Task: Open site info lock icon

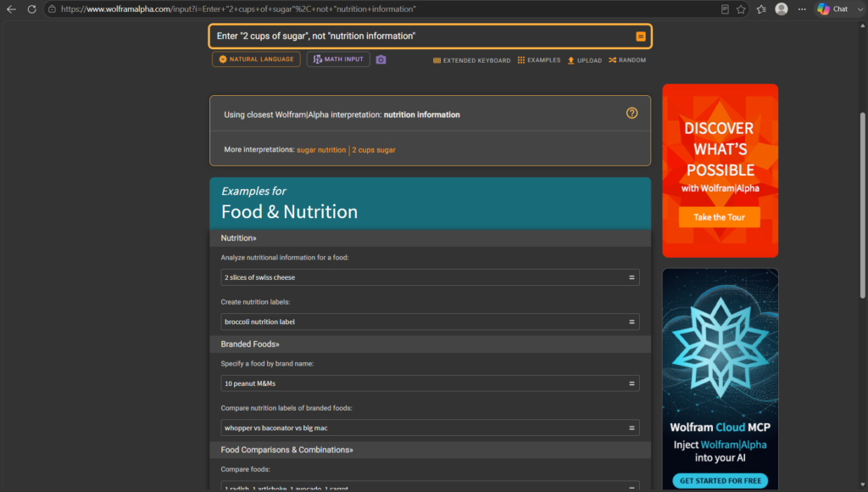Action: [x=52, y=8]
